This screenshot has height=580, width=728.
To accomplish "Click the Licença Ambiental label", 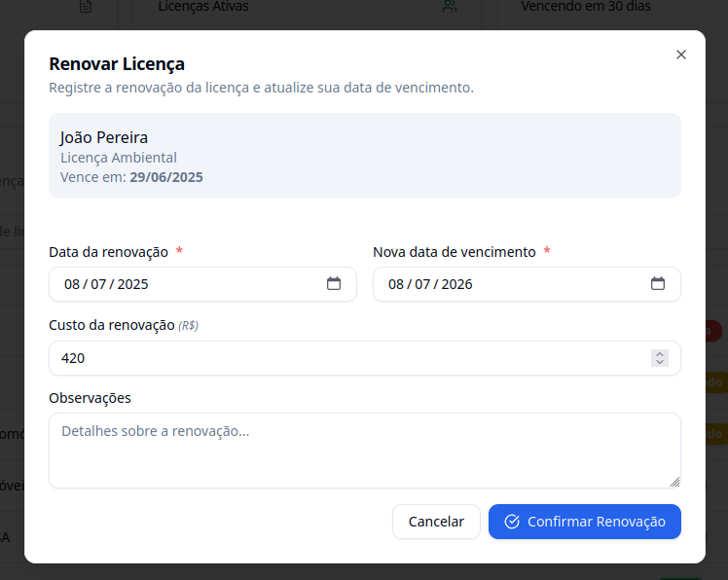I will 119,158.
